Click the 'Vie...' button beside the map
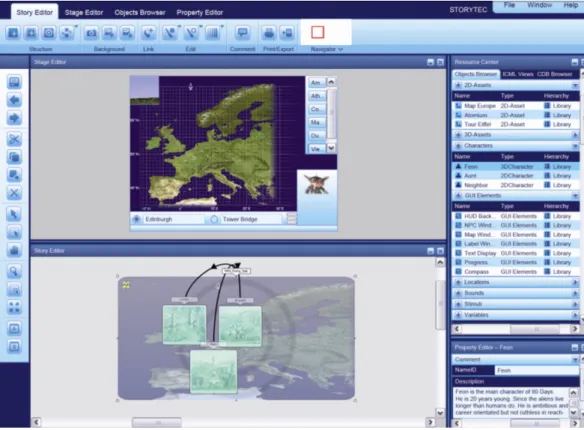Viewport: 584px width, 430px height. (x=316, y=149)
